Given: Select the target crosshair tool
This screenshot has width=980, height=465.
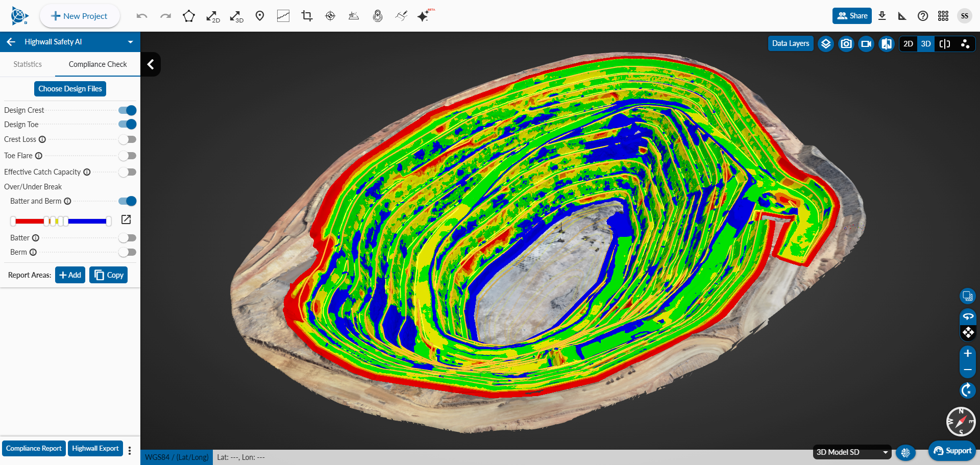Looking at the screenshot, I should (330, 16).
